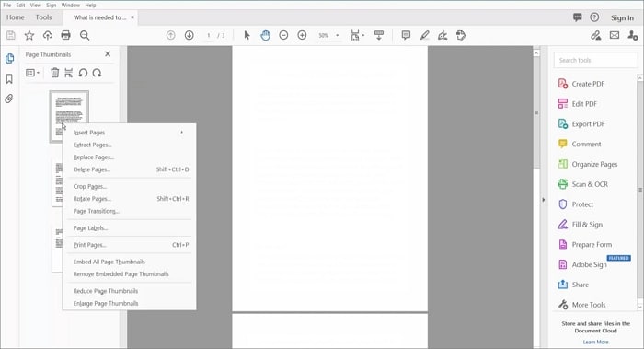Open the zoom percentage dropdown arrow
644x349 pixels.
point(338,35)
